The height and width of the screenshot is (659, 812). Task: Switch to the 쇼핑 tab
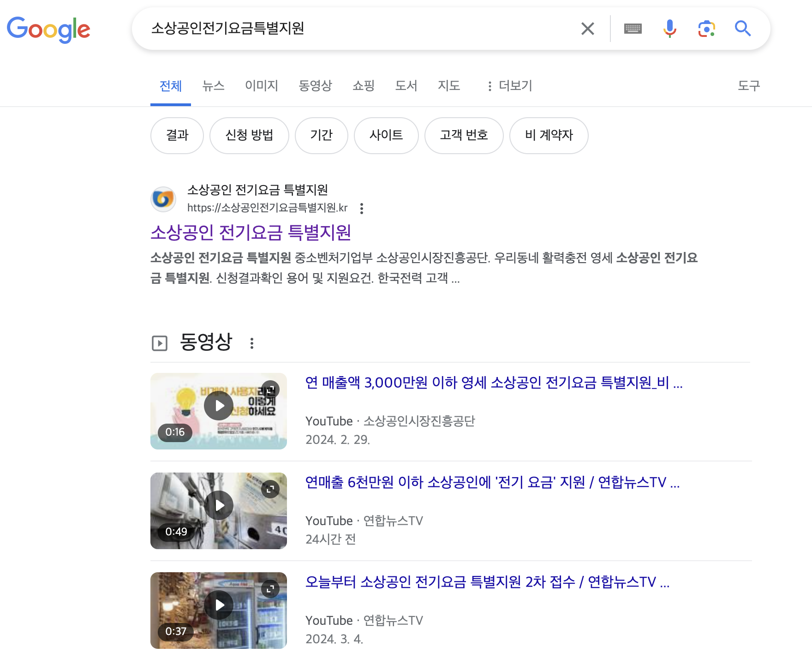[364, 86]
